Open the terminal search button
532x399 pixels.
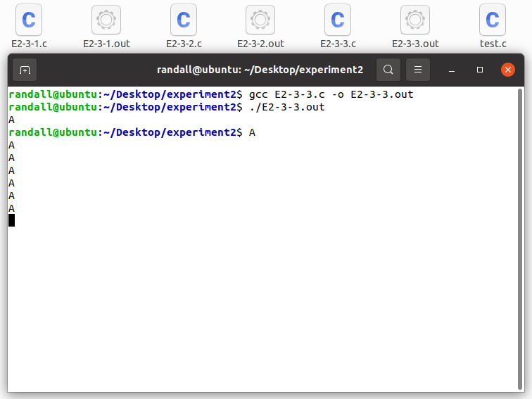(388, 70)
